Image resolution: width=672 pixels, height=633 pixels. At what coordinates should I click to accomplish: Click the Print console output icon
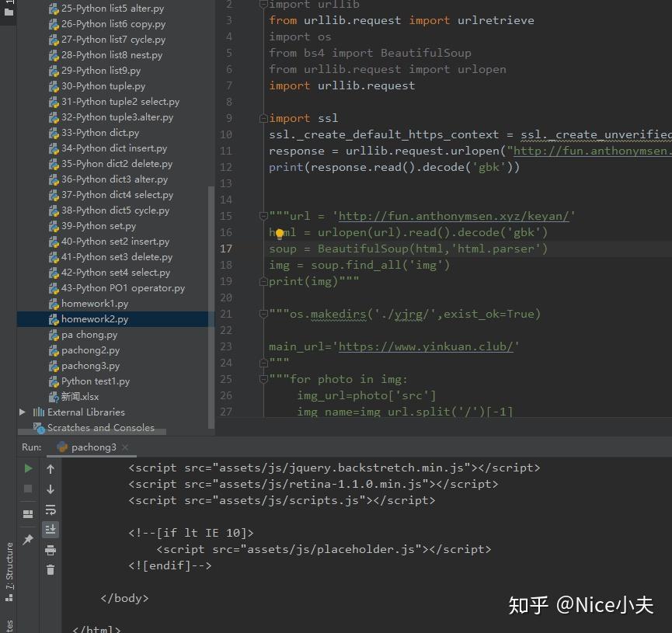[x=50, y=549]
